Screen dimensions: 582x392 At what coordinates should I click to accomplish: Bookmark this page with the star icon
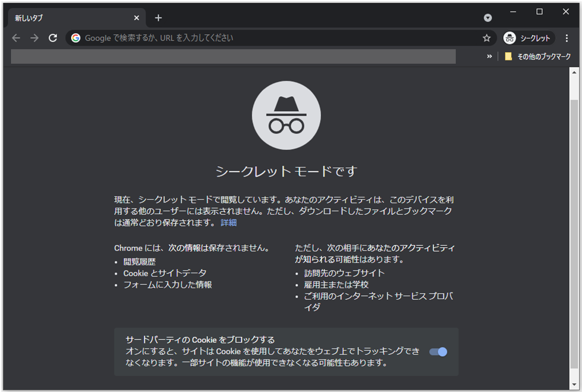(486, 38)
